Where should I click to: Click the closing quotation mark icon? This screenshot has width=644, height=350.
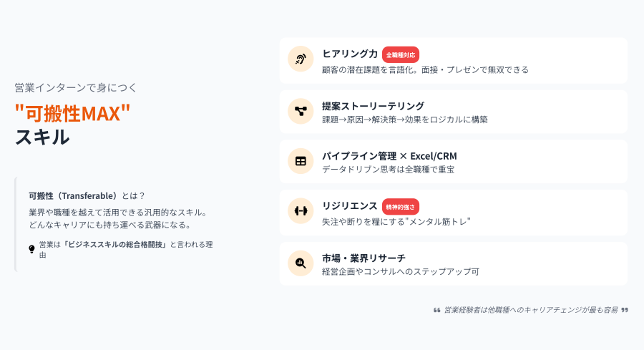tap(625, 310)
